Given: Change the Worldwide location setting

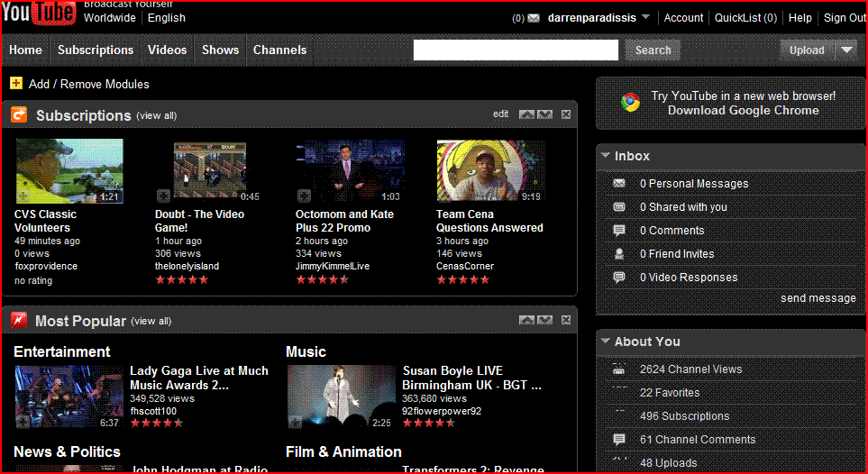Looking at the screenshot, I should pyautogui.click(x=110, y=18).
